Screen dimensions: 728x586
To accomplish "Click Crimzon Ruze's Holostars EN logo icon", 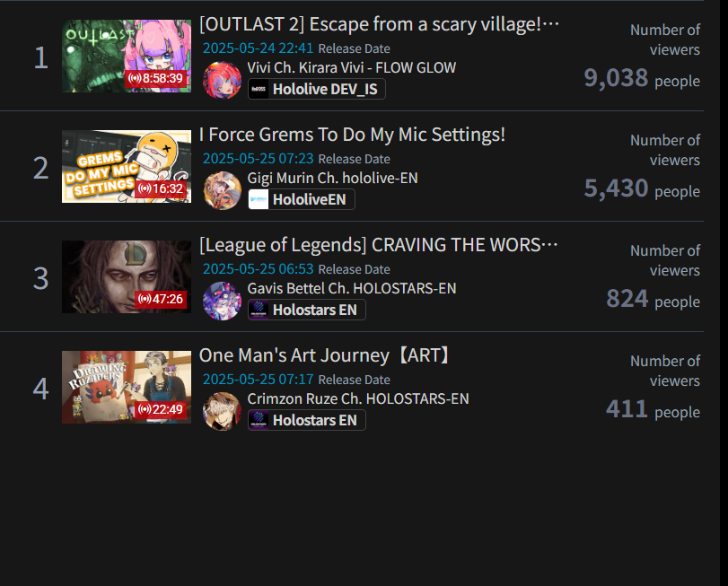I will [x=259, y=420].
